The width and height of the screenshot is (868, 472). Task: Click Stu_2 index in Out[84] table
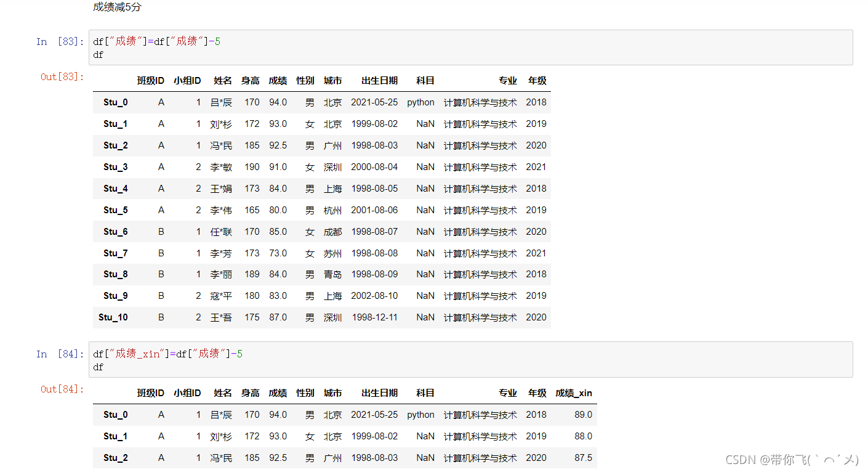(116, 458)
